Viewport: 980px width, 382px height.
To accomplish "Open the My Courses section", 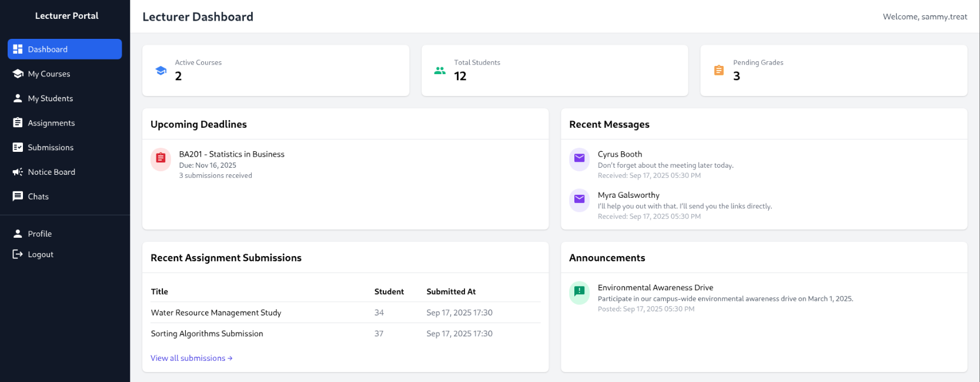I will pos(49,74).
